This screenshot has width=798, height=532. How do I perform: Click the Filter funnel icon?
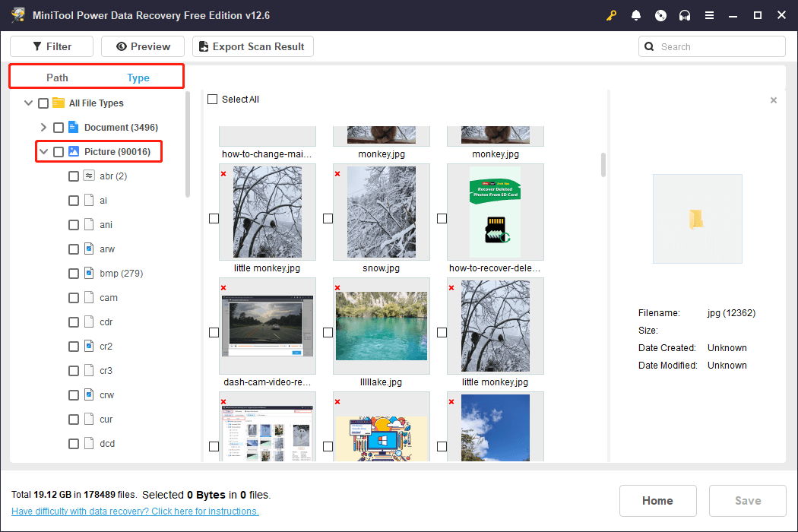pos(35,46)
